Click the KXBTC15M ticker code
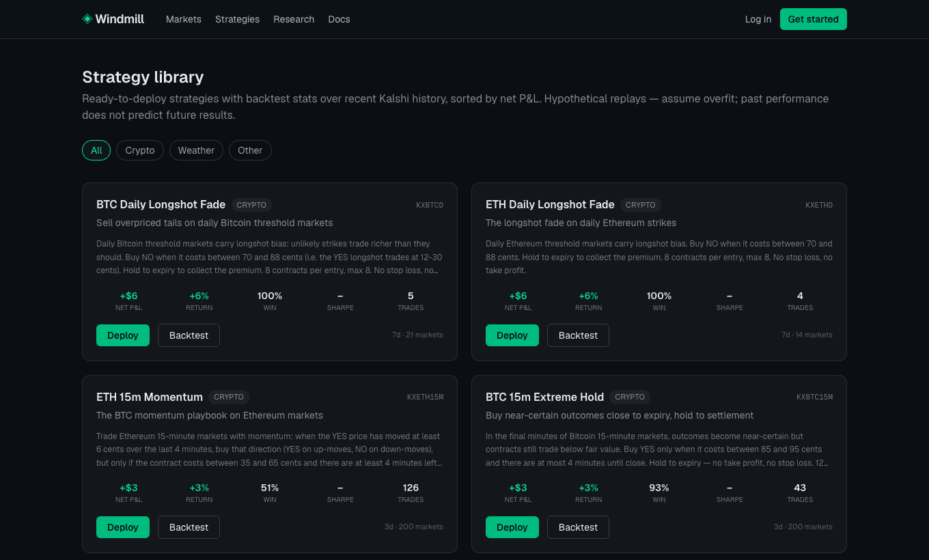Screen dimensions: 929x560 click(814, 397)
